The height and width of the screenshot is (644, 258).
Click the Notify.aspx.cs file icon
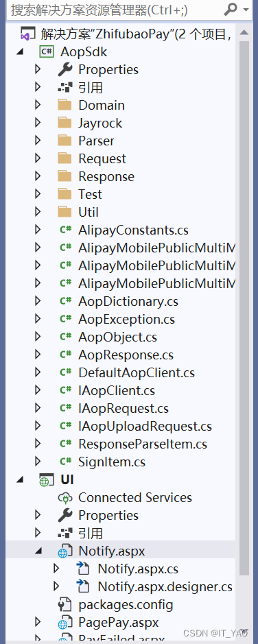pyautogui.click(x=84, y=569)
